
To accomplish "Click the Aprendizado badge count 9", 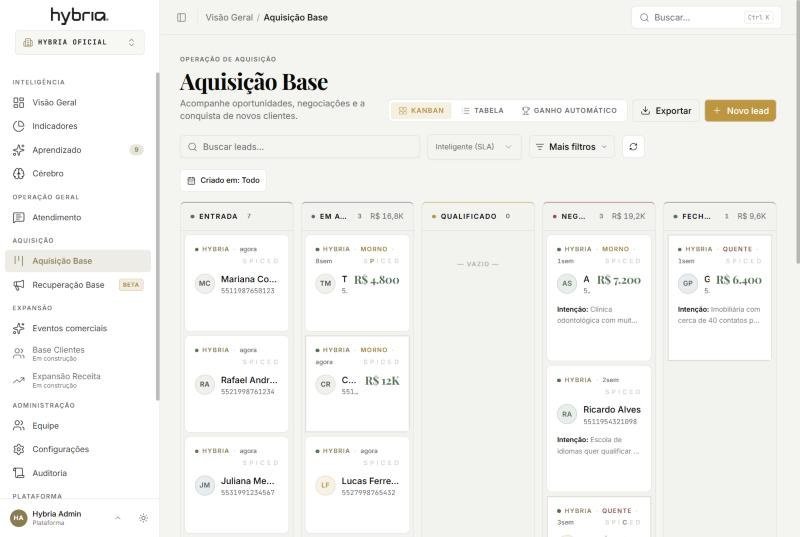I will pyautogui.click(x=136, y=150).
